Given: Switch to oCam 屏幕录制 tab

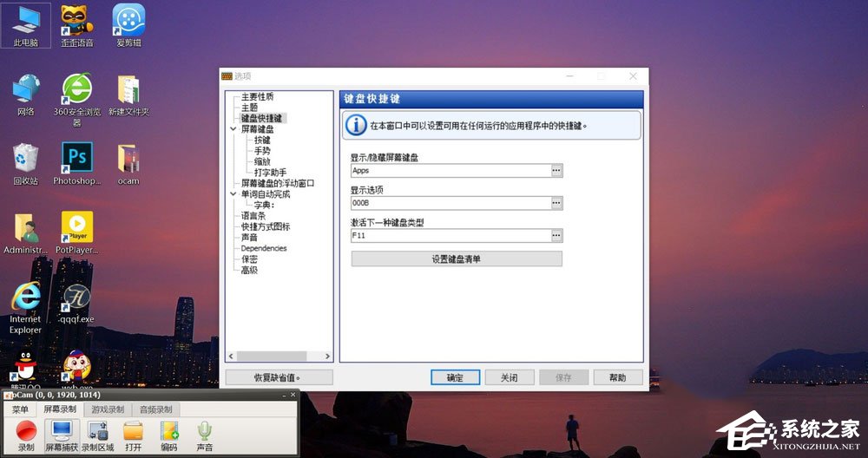Looking at the screenshot, I should [x=60, y=410].
